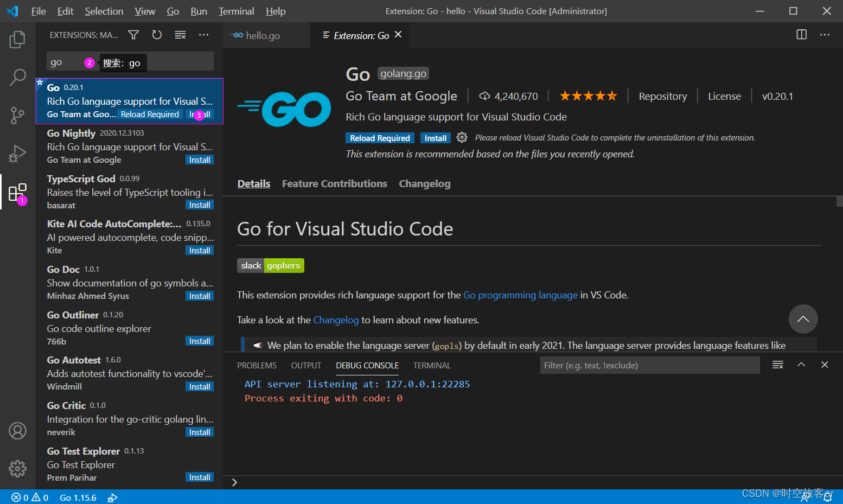843x504 pixels.
Task: Open editor more actions menu
Action: tap(825, 35)
